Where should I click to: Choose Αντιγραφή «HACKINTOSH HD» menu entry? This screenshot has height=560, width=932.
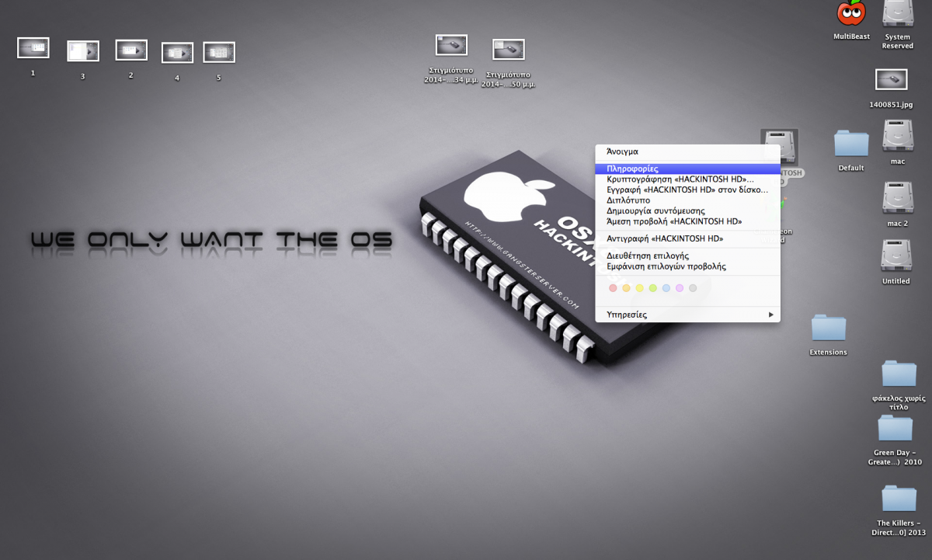688,238
